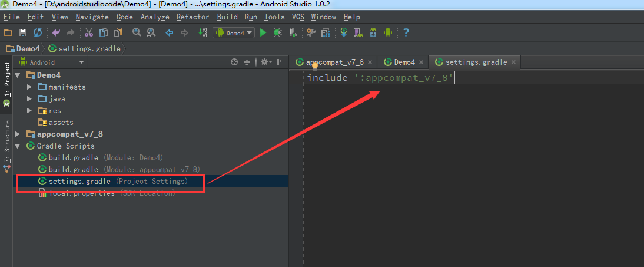
Task: Copy selection with toolbar Copy icon
Action: point(104,32)
